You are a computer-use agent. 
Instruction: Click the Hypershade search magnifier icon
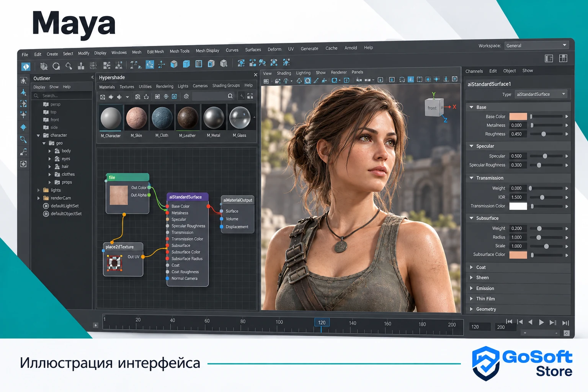click(x=230, y=96)
